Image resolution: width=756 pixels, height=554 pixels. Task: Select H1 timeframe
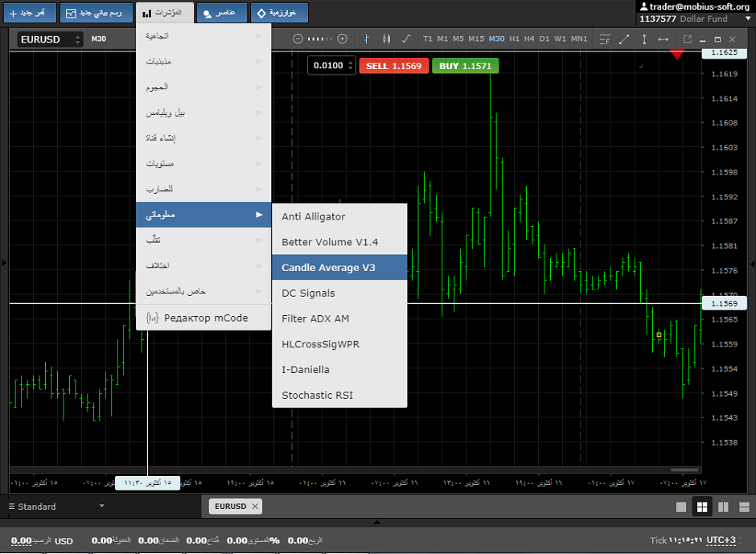point(515,39)
